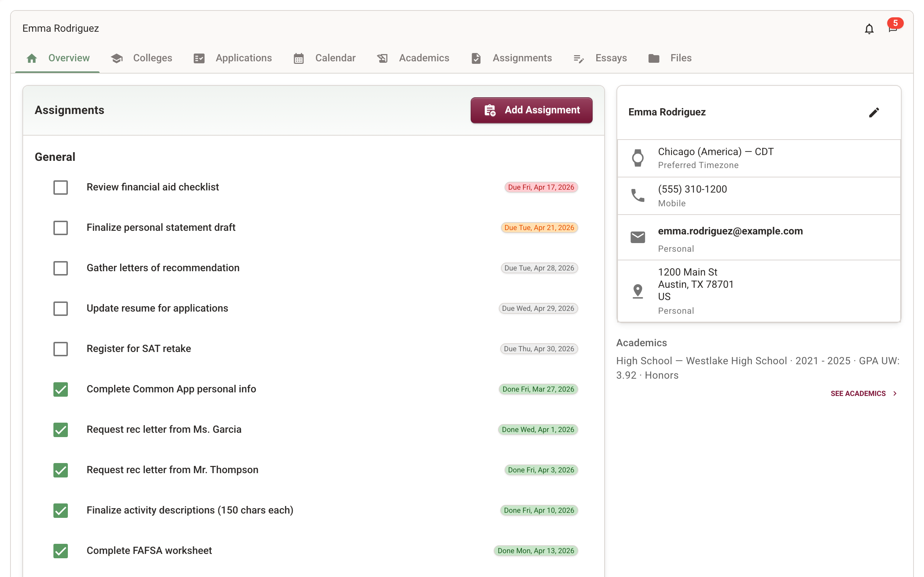924x577 pixels.
Task: Check Gather letters of recommendation box
Action: [x=60, y=268]
